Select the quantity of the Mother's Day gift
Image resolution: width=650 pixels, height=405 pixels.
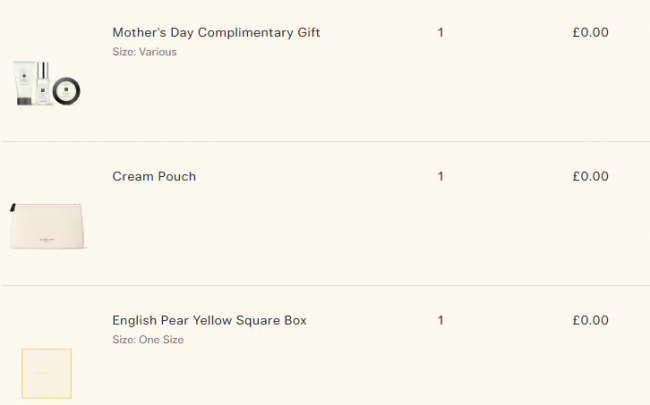(x=440, y=33)
